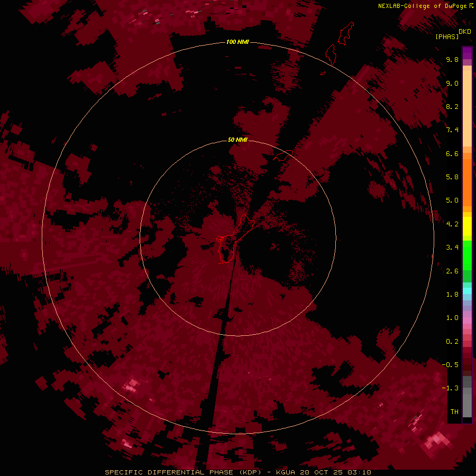This screenshot has width=476, height=476.
Task: Click the 6.6 scale value
Action: tap(452, 153)
